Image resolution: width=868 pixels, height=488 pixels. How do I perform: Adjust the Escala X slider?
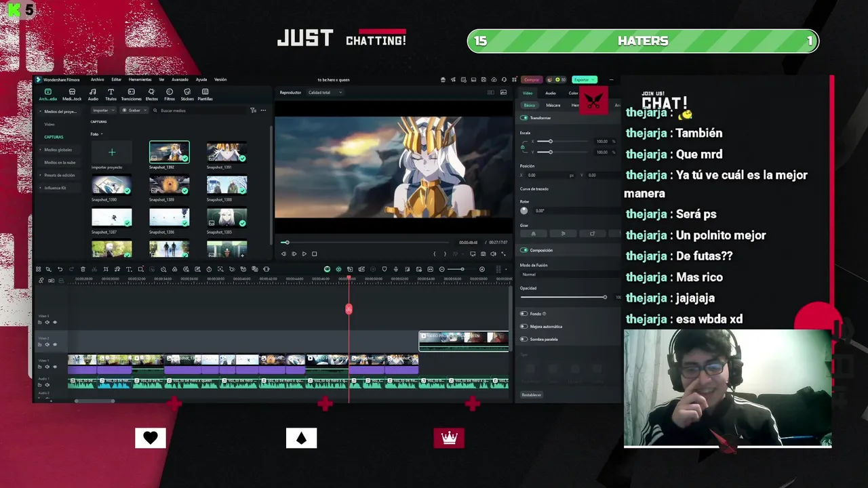[x=563, y=142]
